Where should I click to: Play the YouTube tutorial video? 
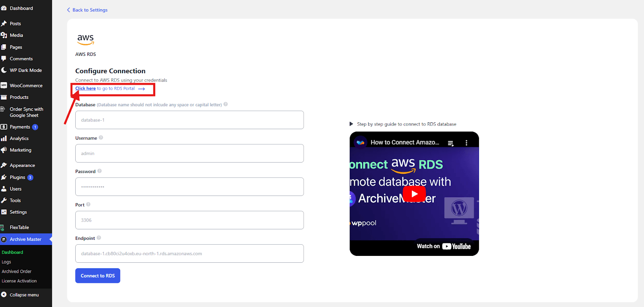pyautogui.click(x=414, y=194)
